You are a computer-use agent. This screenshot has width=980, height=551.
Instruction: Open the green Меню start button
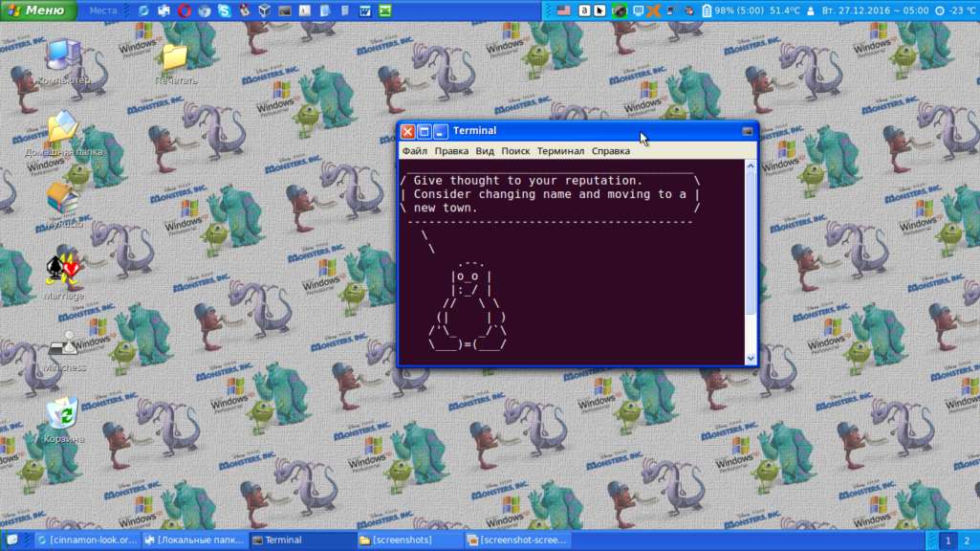click(x=38, y=10)
